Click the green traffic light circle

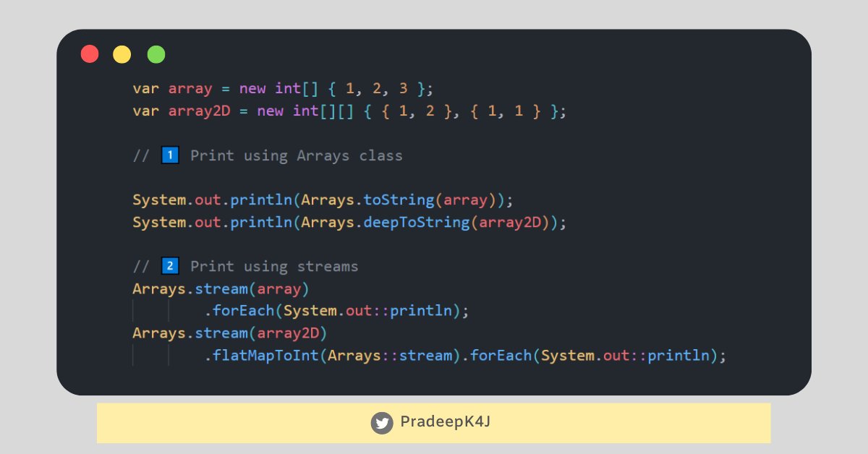[156, 53]
